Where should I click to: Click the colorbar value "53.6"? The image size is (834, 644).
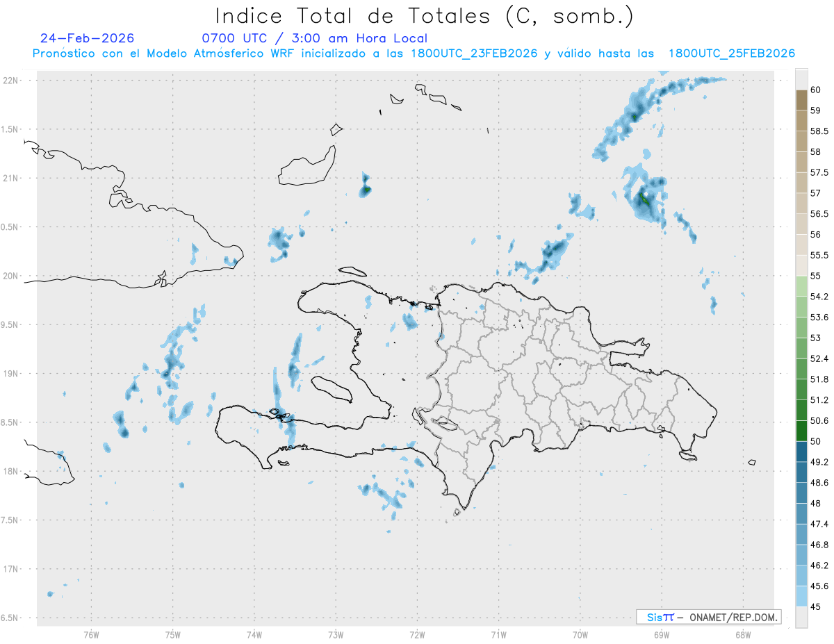[x=819, y=317]
